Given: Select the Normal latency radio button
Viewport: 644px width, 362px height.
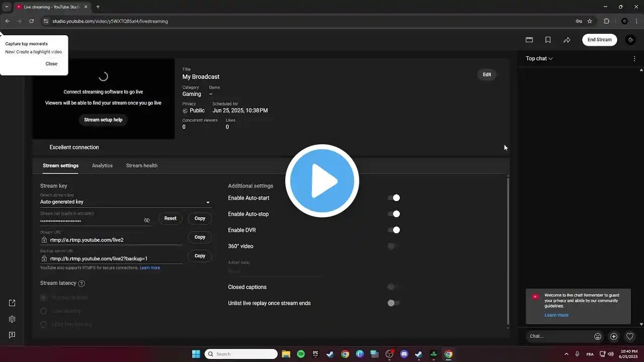Looking at the screenshot, I should (44, 298).
